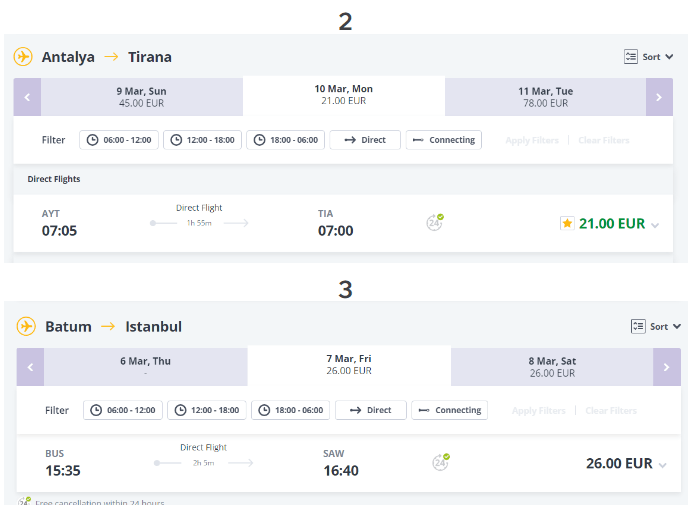Toggle 06:00 - 12:00 filter for Antalya flight
The width and height of the screenshot is (689, 506).
pyautogui.click(x=119, y=140)
